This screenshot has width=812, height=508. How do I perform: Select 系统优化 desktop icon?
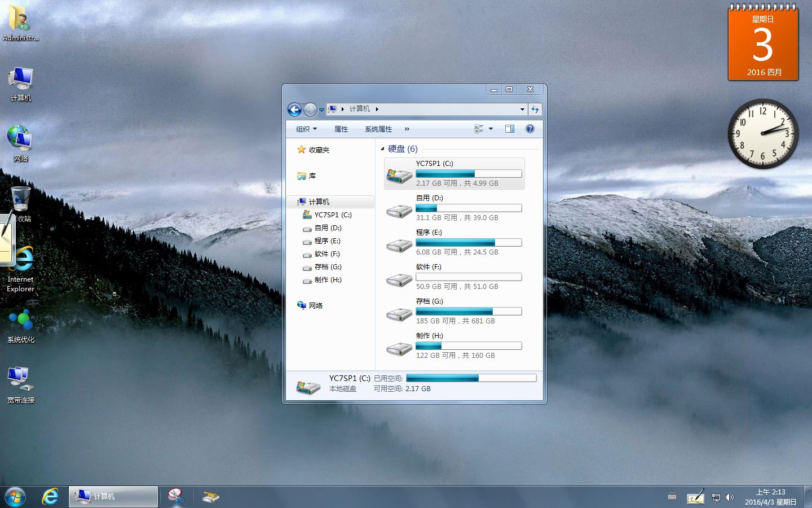click(x=21, y=326)
